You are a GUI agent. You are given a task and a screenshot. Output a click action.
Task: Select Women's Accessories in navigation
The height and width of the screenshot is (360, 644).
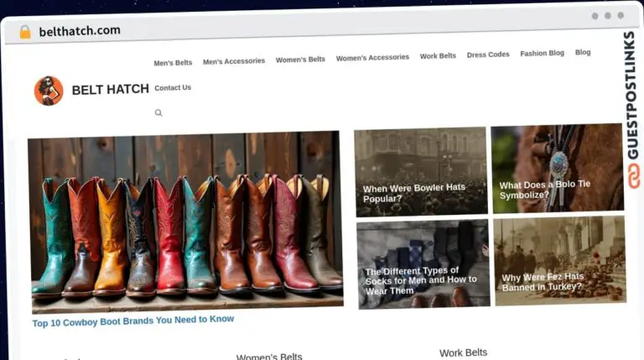point(372,58)
